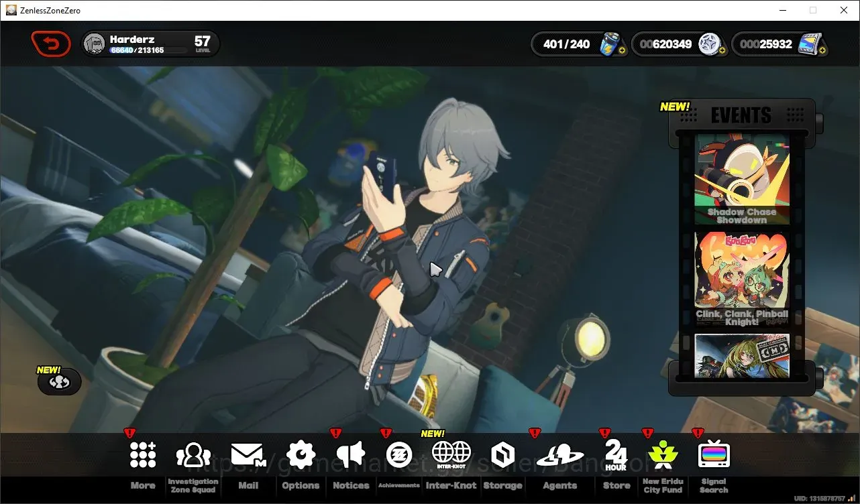Click the battery charge value 401/240
This screenshot has height=504, width=860.
tap(567, 44)
